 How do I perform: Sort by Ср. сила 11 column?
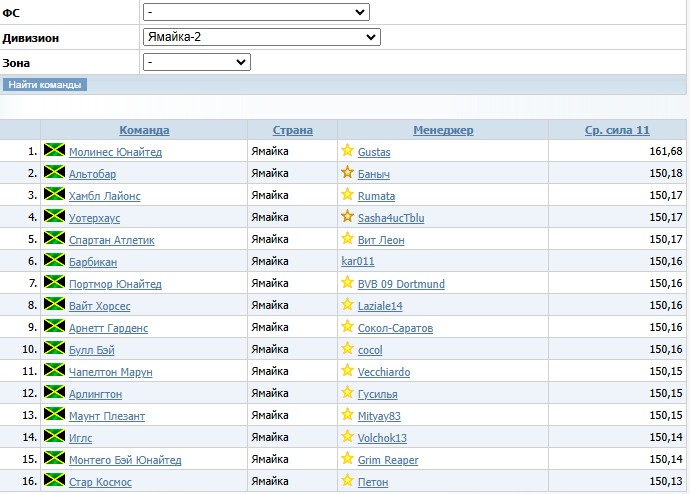[617, 130]
